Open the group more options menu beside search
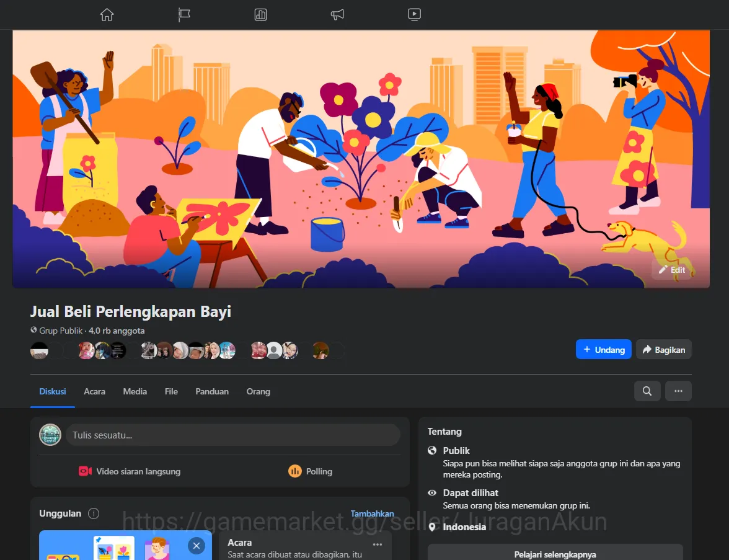This screenshot has width=729, height=560. (678, 391)
